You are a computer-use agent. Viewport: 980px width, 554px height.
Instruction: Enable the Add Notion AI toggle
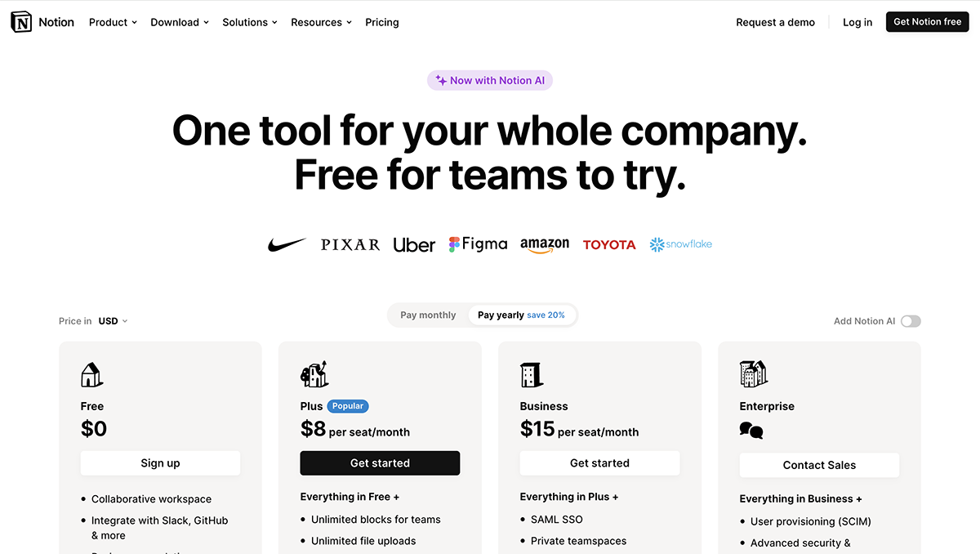[911, 321]
